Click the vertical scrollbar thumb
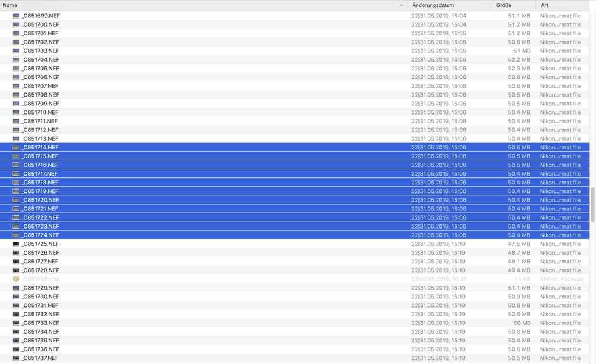 [x=592, y=204]
